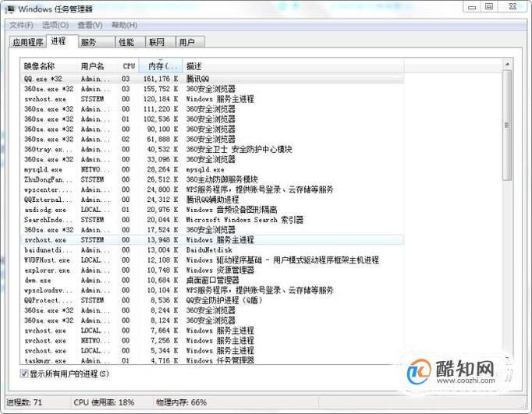
Task: Go to the 联网 tab
Action: 160,42
